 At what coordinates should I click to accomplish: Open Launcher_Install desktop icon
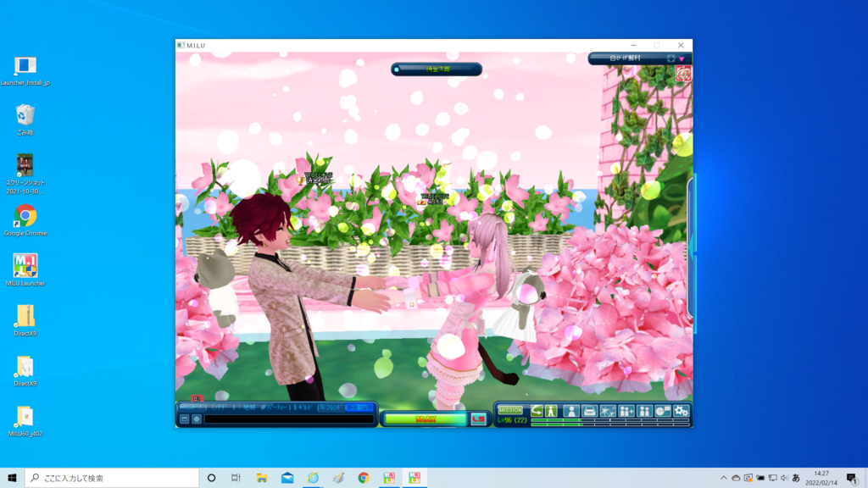pyautogui.click(x=25, y=71)
